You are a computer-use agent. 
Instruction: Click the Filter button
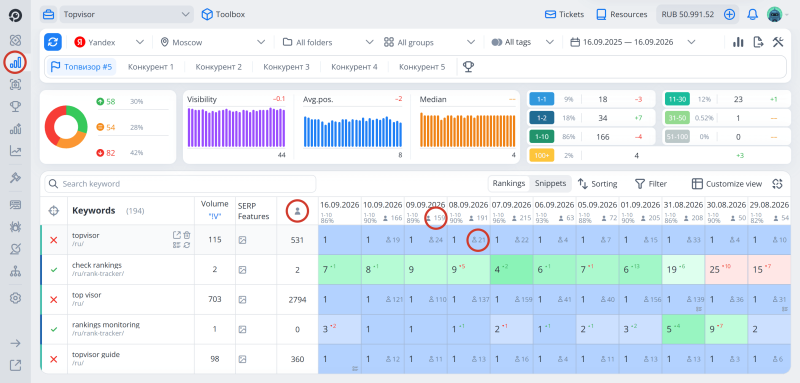coord(651,184)
